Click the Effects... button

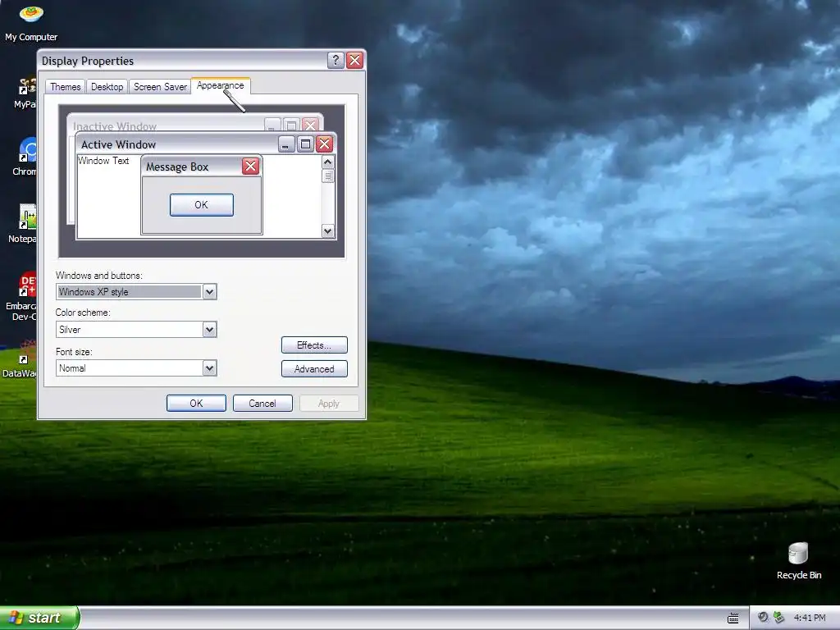(x=314, y=345)
